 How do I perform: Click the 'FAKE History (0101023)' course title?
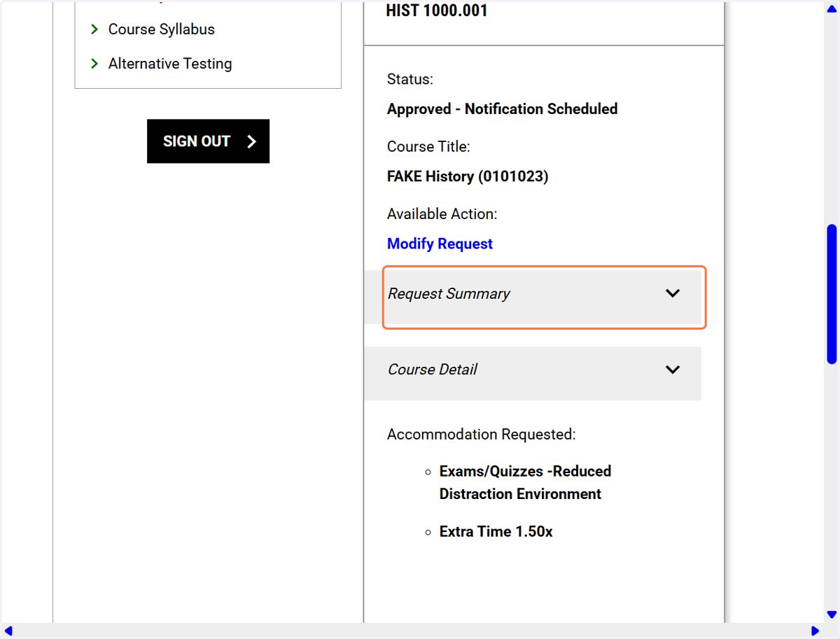(468, 176)
